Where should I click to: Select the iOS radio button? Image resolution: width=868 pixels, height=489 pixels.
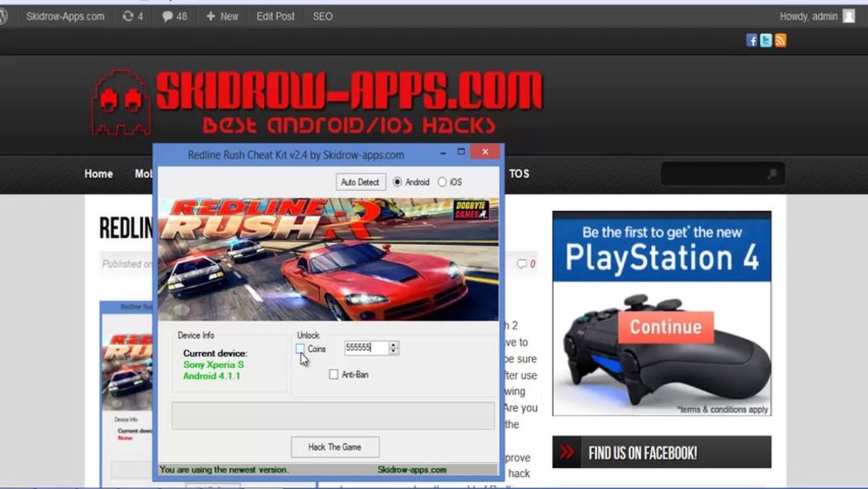point(442,182)
